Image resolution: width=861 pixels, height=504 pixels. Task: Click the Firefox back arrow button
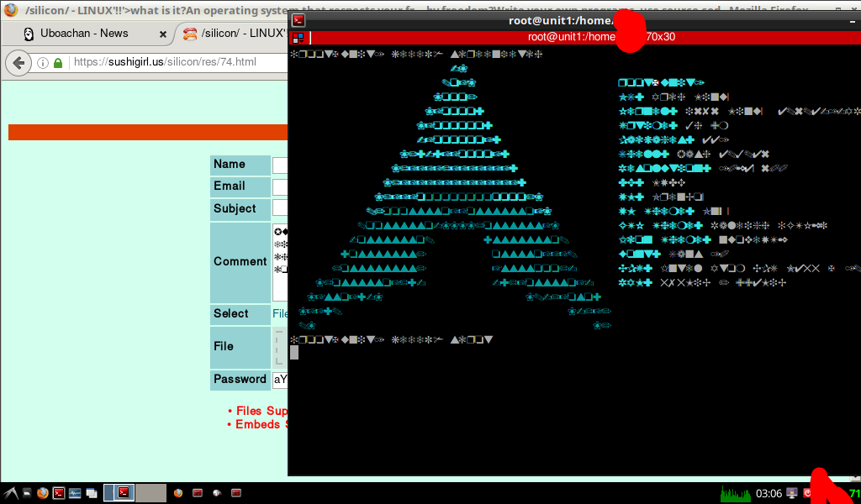[18, 63]
